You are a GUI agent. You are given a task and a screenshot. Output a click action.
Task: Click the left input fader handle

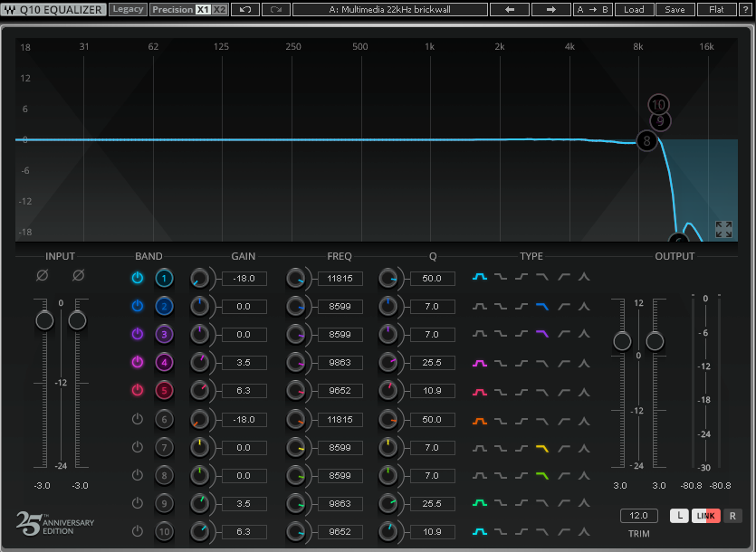coord(45,320)
